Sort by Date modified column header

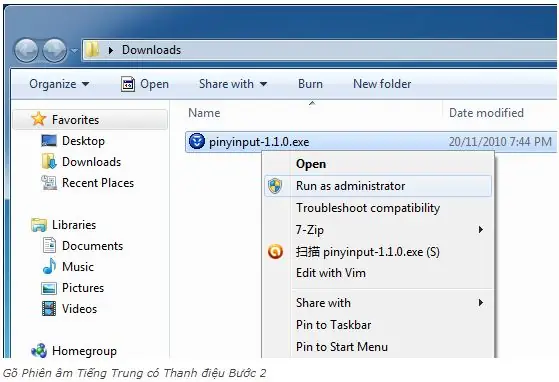[486, 113]
